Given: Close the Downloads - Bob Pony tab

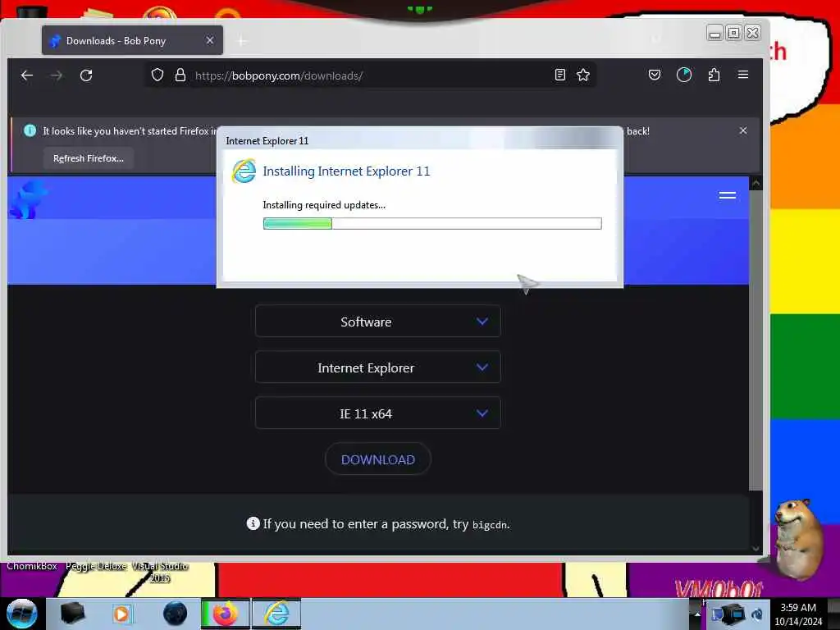Looking at the screenshot, I should (x=209, y=40).
